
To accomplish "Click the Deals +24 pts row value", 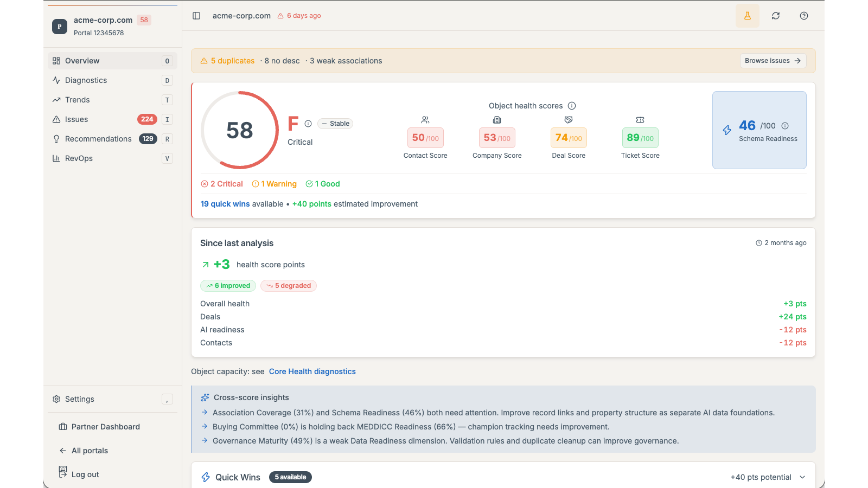I will click(793, 317).
